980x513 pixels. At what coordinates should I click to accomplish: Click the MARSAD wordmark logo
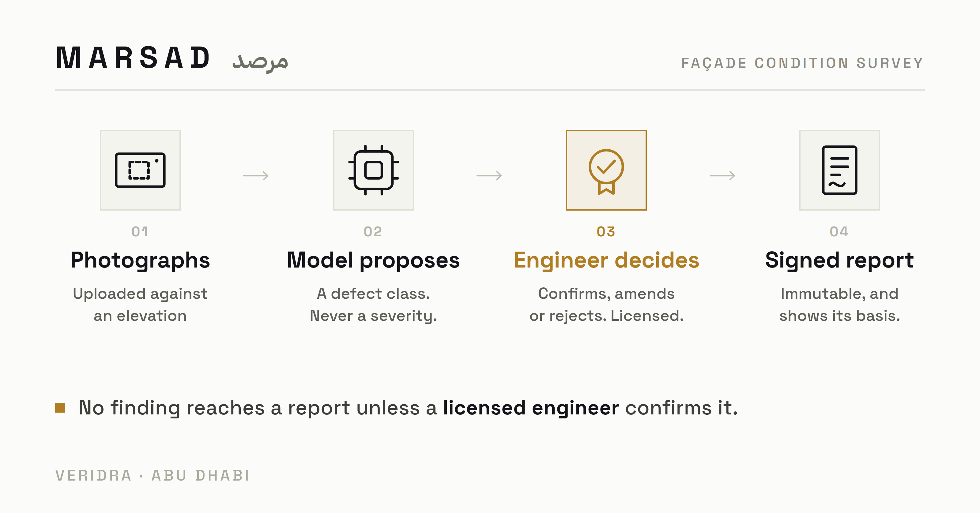click(133, 58)
